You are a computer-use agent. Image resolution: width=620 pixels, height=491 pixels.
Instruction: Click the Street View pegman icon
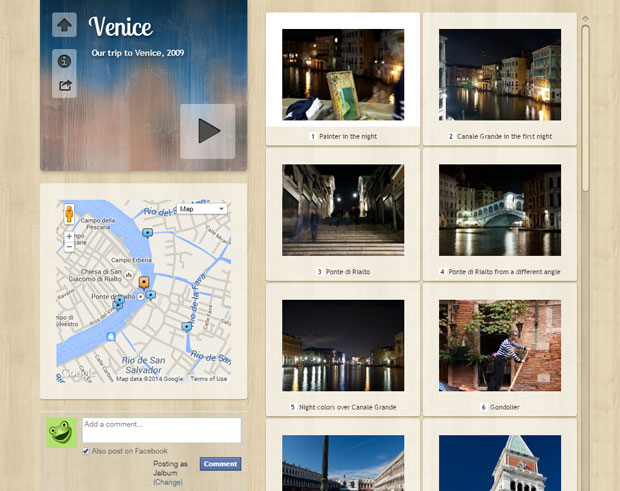point(69,214)
